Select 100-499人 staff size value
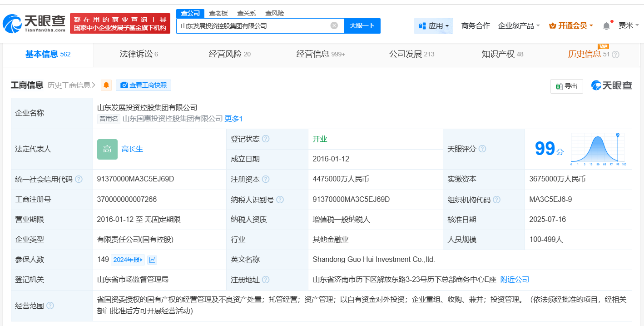This screenshot has height=326, width=644. 546,239
